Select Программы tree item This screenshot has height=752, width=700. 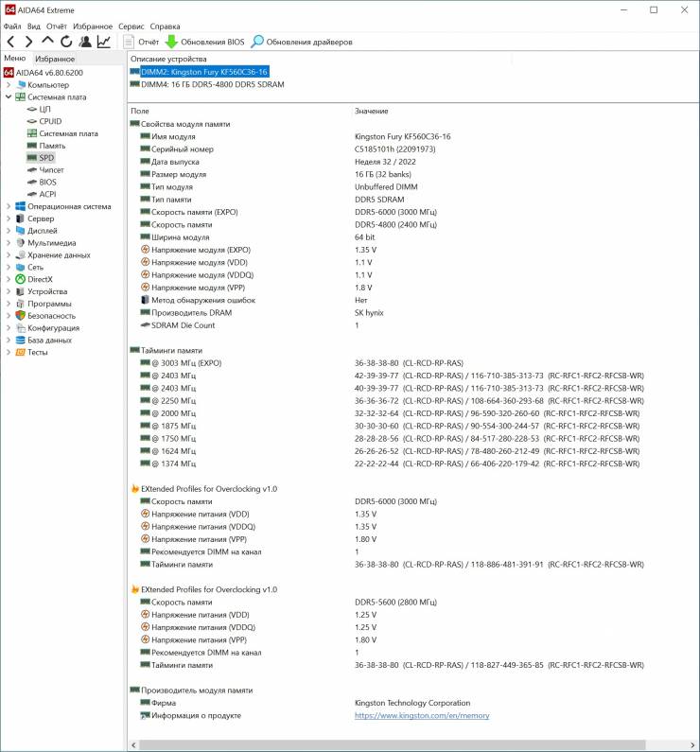tap(49, 304)
